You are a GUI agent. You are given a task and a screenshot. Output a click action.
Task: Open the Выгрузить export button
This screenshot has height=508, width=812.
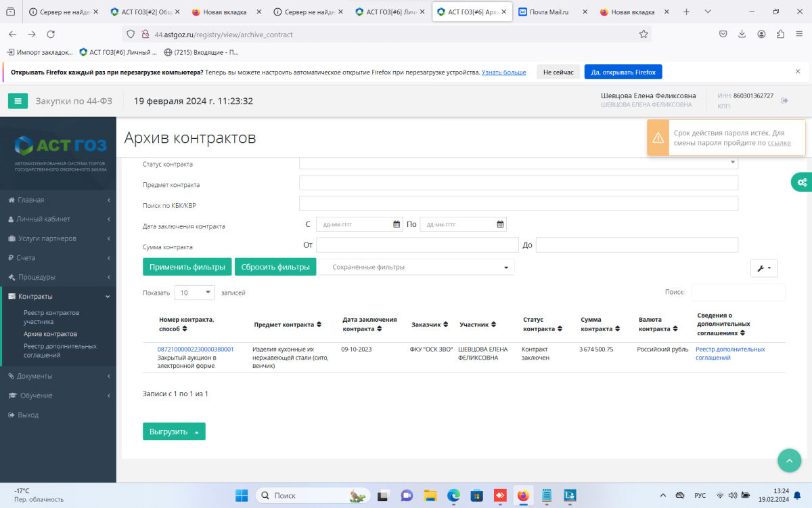point(174,431)
